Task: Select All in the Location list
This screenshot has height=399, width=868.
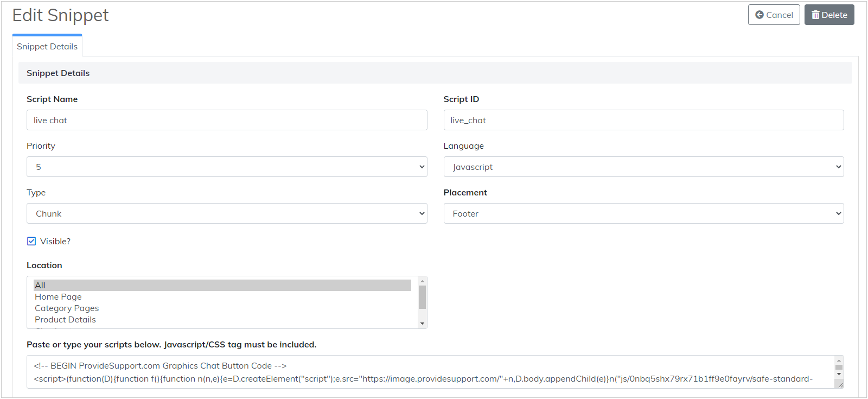Action: pyautogui.click(x=222, y=286)
